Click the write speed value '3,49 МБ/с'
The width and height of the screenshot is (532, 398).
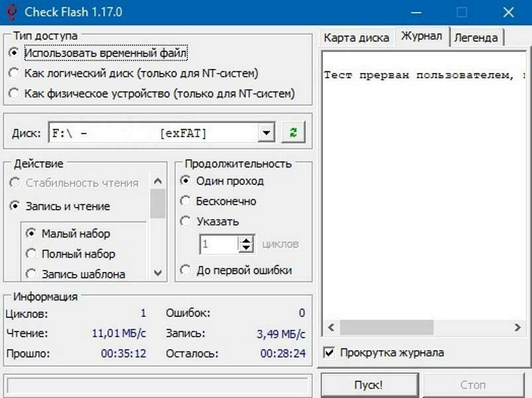(281, 334)
